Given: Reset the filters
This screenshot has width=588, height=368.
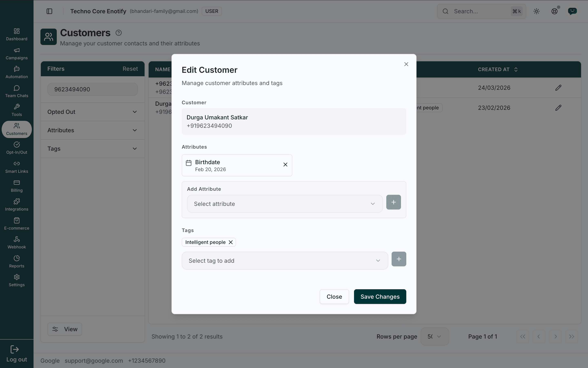Looking at the screenshot, I should (130, 69).
